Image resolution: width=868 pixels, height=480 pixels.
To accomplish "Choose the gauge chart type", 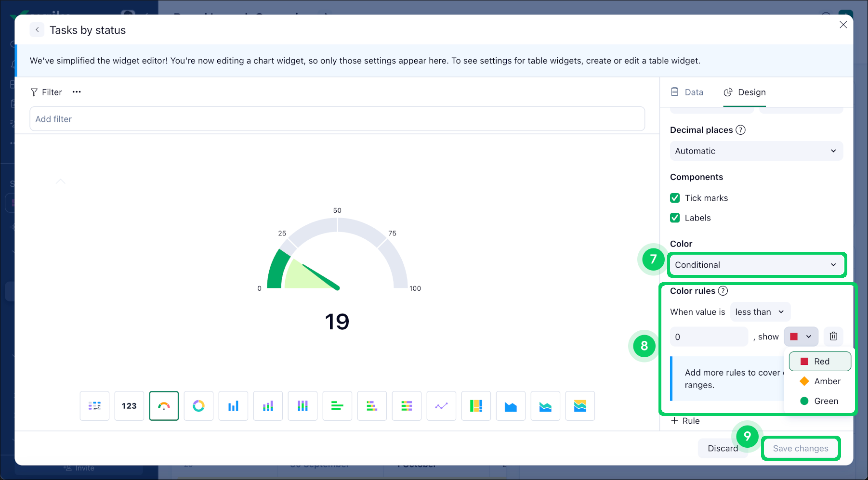I will coord(164,406).
